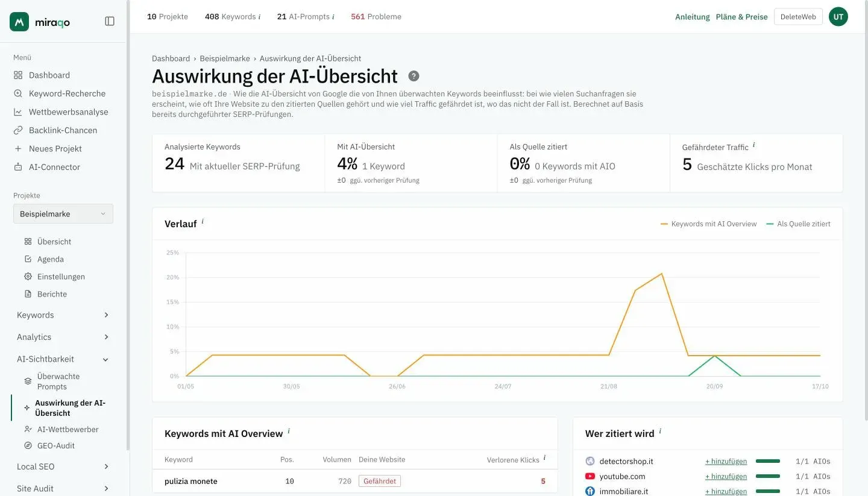
Task: Click the miraqo logo icon
Action: tap(19, 22)
